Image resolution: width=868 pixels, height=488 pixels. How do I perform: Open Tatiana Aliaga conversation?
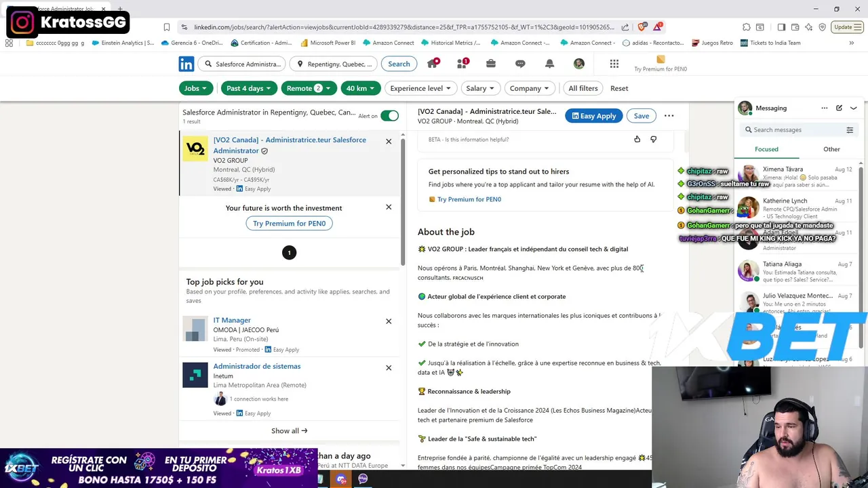click(x=798, y=271)
